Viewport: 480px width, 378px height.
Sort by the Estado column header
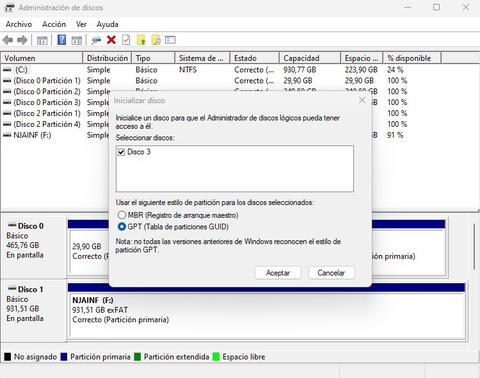pos(254,58)
